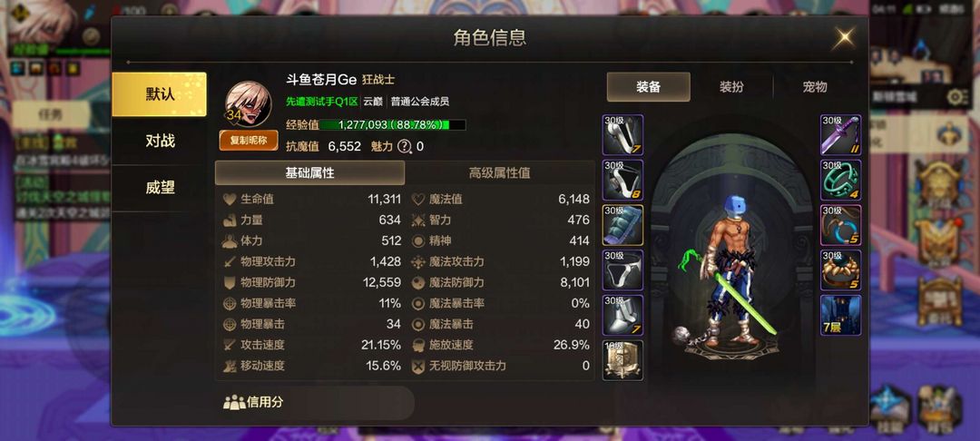Screen dimensions: 980x441
Task: Click the green experience progress bar
Action: click(393, 125)
